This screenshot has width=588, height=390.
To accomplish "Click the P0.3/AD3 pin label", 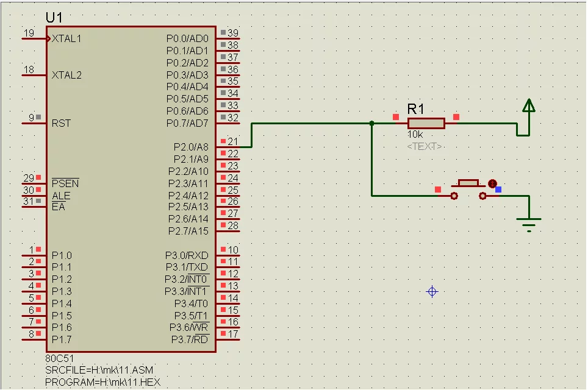I will coord(187,75).
